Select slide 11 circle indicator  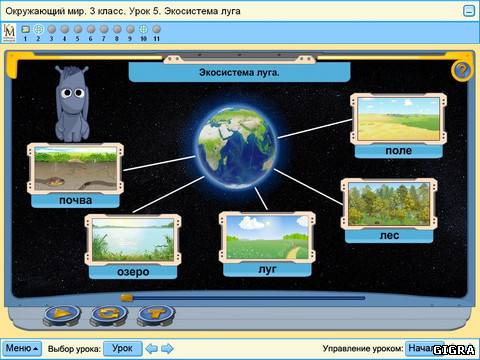point(157,29)
